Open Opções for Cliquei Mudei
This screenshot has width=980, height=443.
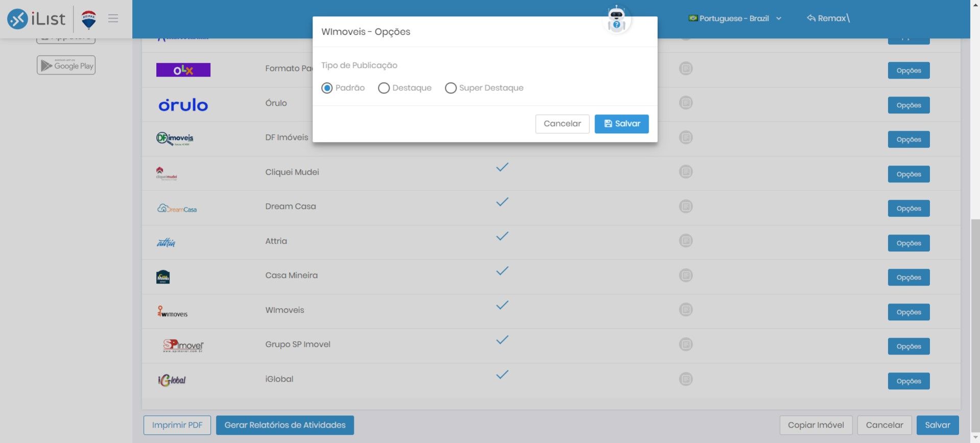point(909,174)
